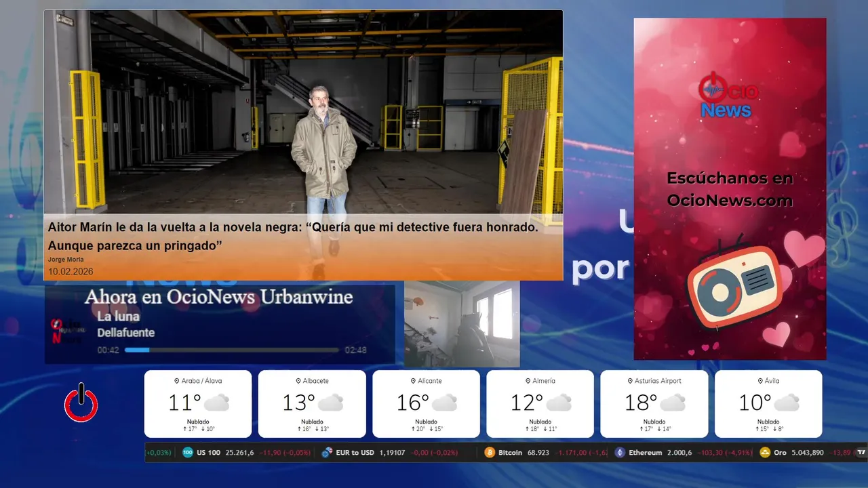This screenshot has height=488, width=868.
Task: Click the cloud icon on the Asturias Airport card
Action: click(673, 403)
